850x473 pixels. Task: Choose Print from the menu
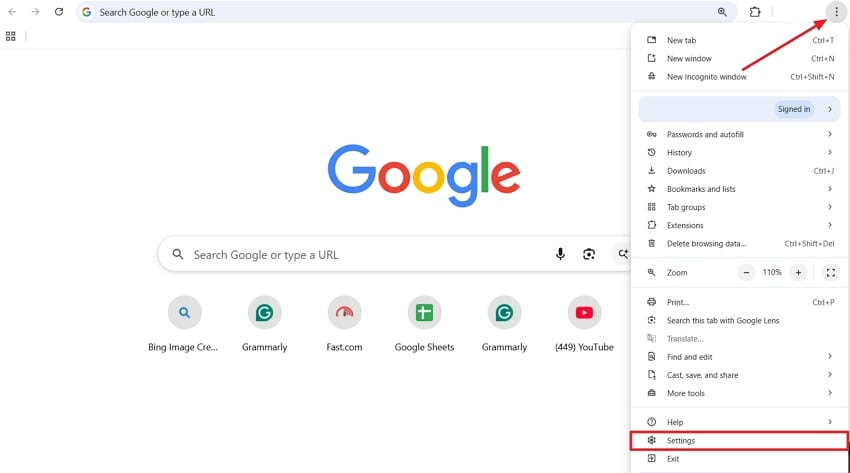739,302
